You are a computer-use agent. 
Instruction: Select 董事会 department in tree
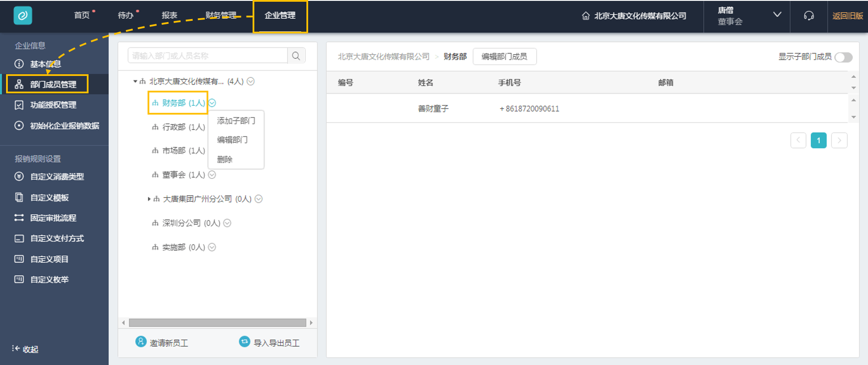pyautogui.click(x=184, y=175)
